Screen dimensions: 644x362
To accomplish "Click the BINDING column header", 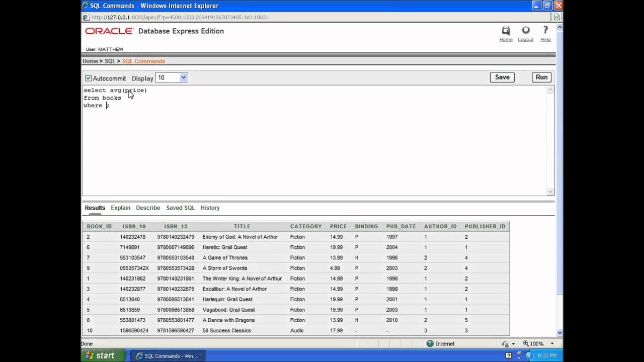I will click(x=366, y=226).
